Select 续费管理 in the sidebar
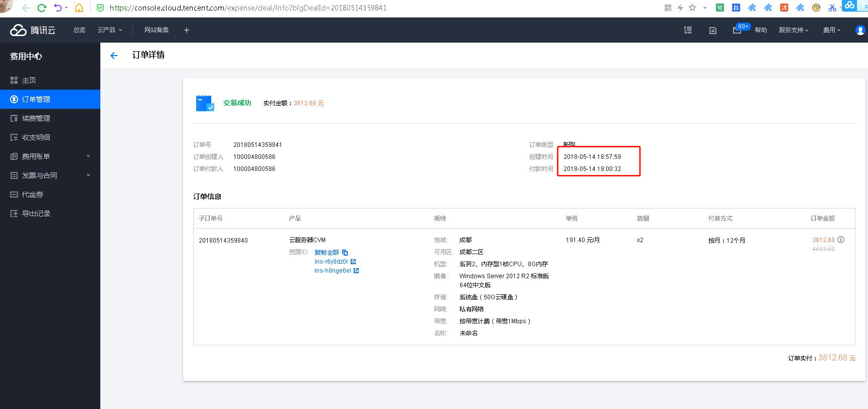Screen dimensions: 868x409 click(x=36, y=118)
